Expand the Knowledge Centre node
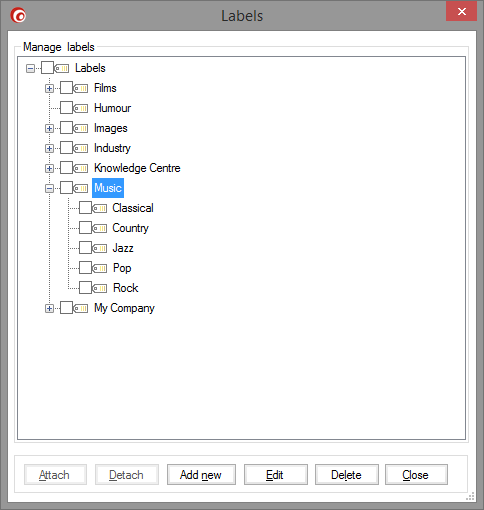Image resolution: width=484 pixels, height=510 pixels. click(x=49, y=169)
